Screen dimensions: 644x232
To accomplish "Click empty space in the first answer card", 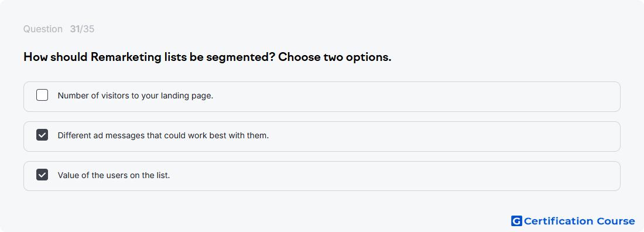I will [x=411, y=97].
